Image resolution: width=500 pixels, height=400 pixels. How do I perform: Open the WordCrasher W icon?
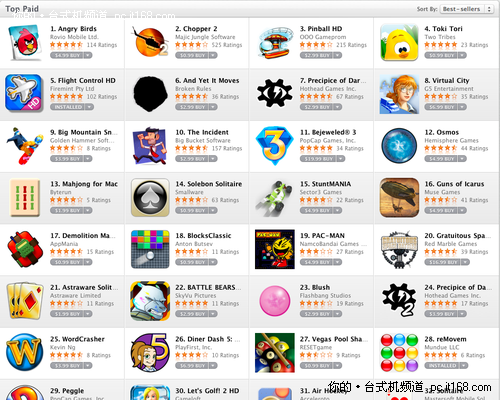point(24,352)
